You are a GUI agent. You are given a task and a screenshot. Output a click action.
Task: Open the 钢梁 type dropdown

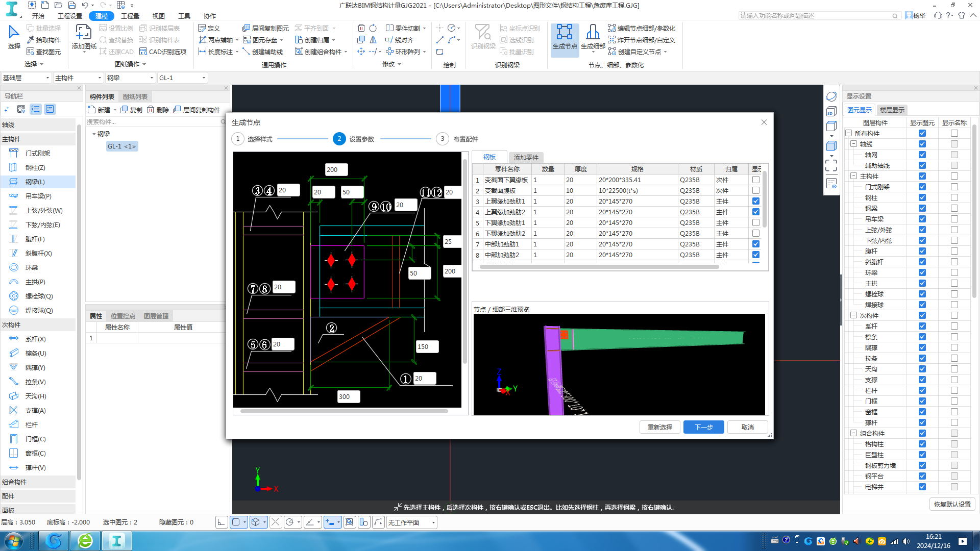click(x=130, y=78)
